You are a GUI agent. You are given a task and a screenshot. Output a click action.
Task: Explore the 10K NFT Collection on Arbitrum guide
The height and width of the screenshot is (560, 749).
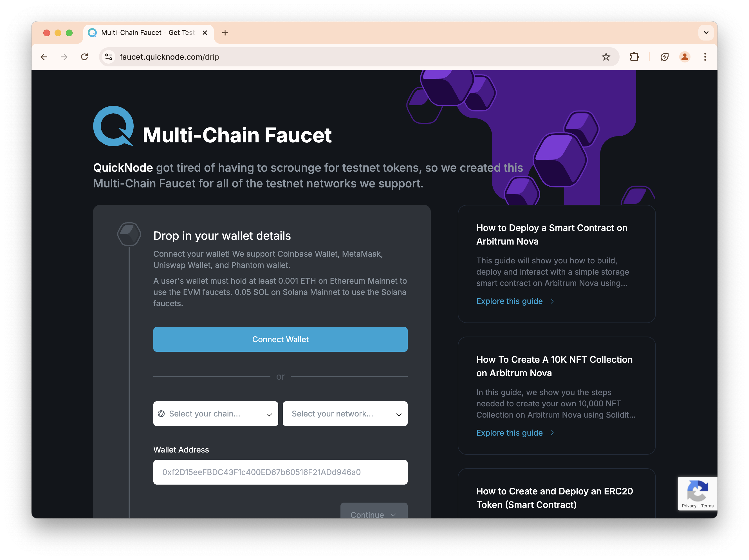[x=509, y=433]
